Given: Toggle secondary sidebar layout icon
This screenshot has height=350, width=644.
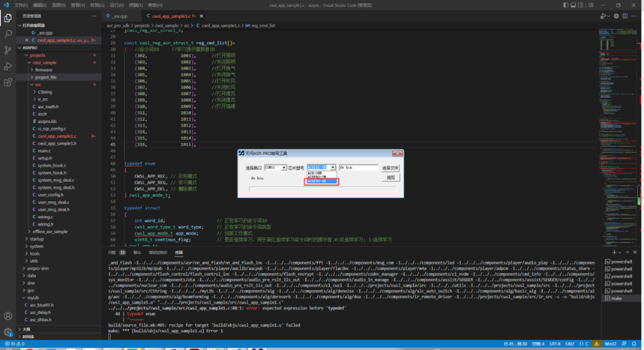Looking at the screenshot, I should 580,5.
